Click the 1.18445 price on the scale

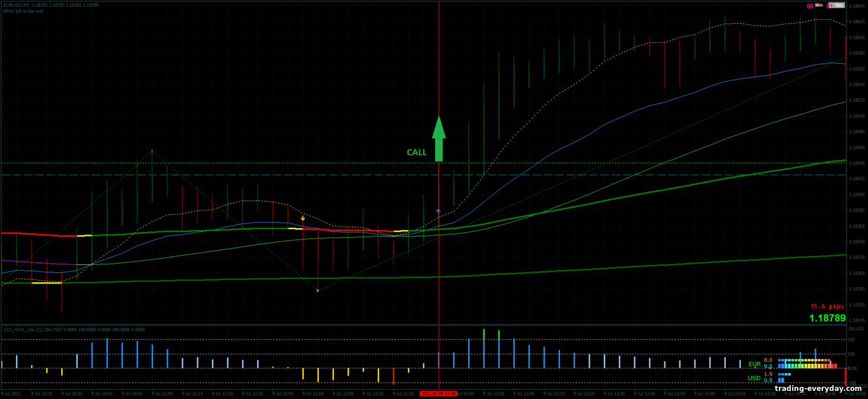pos(856,164)
